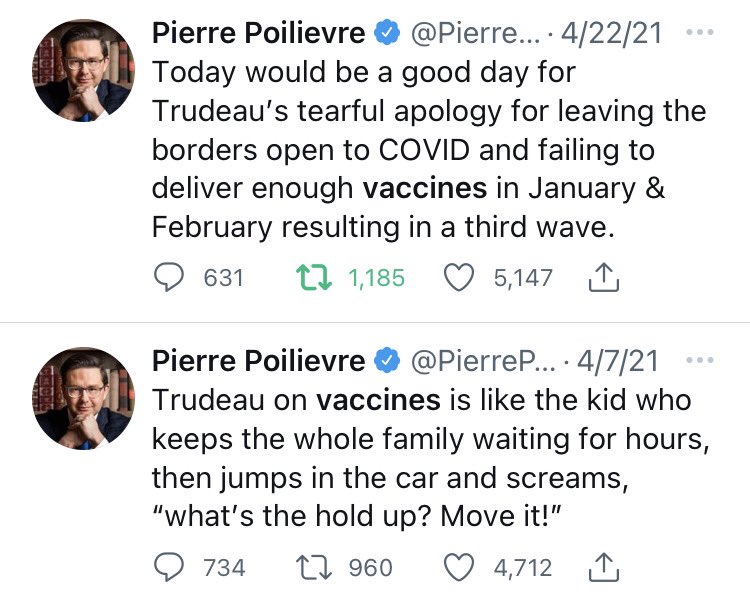Share the 4/7/21 tweet
The image size is (750, 608).
coord(601,567)
